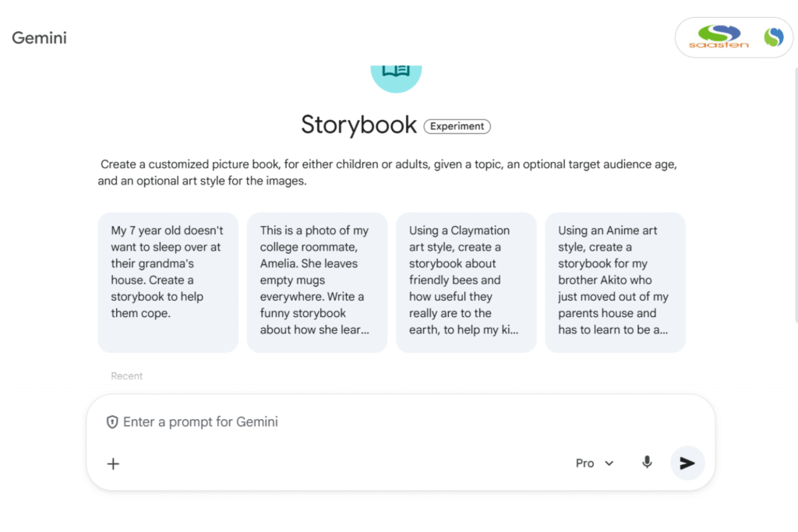Click the Pro label near the send button
Image resolution: width=798 pixels, height=532 pixels.
point(584,463)
